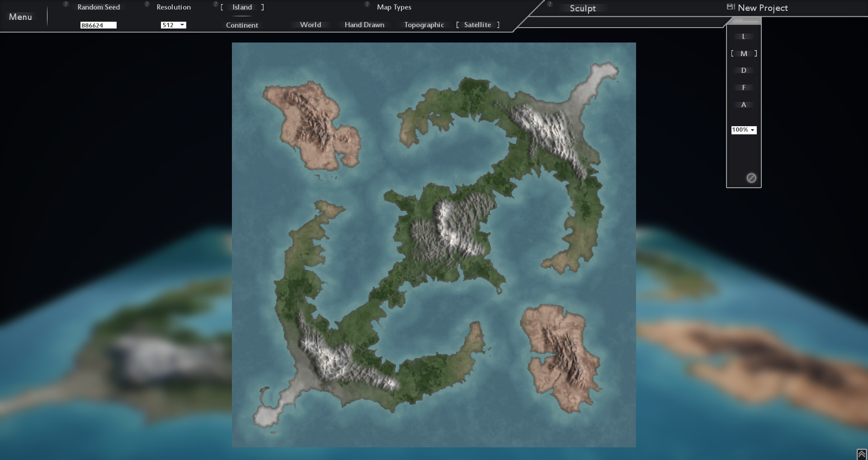Image resolution: width=868 pixels, height=460 pixels.
Task: Select the L sculpt brush
Action: click(x=743, y=36)
